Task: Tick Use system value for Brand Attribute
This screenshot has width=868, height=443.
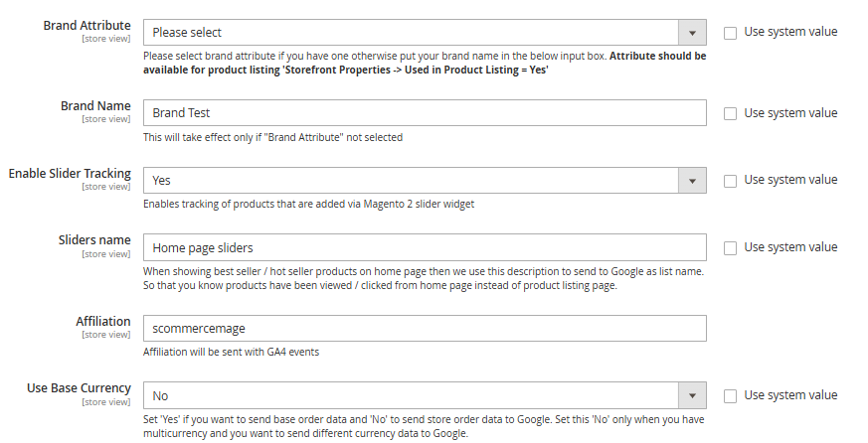Action: point(731,33)
